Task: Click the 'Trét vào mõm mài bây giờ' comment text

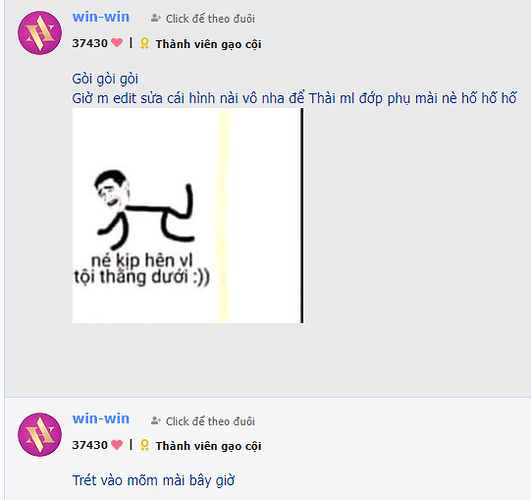Action: [x=153, y=480]
